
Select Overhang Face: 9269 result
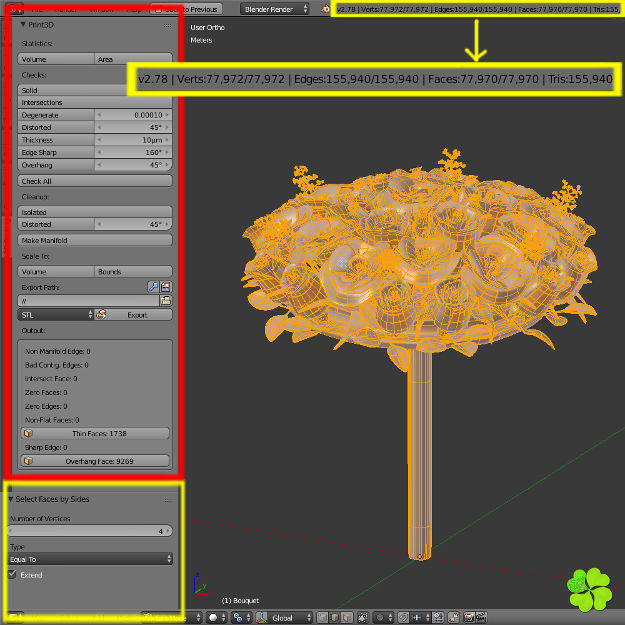[95, 461]
